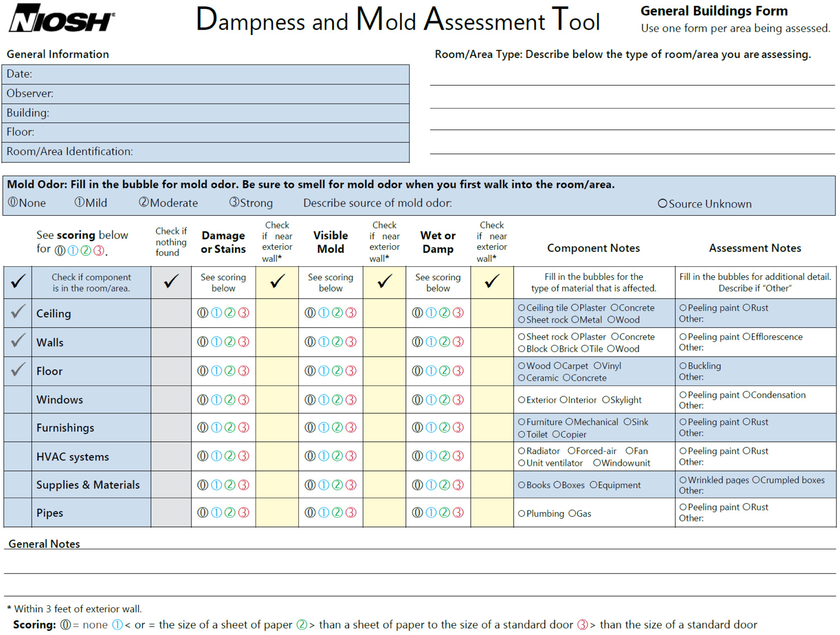Fill Walls Damage or Stains score 1
The width and height of the screenshot is (840, 635).
[216, 342]
